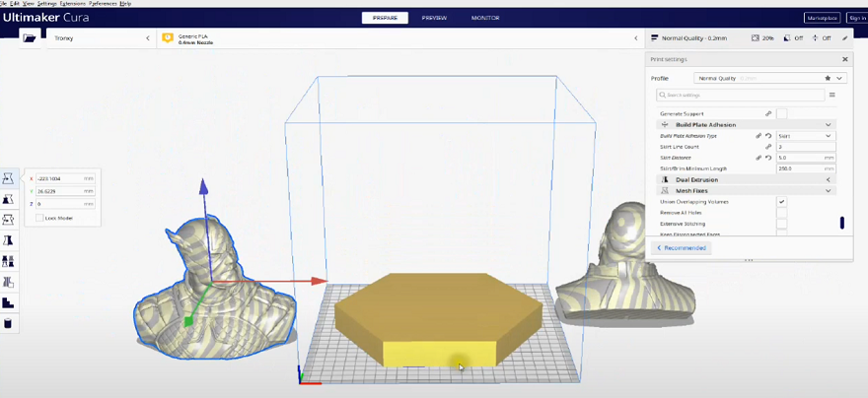Open Per Model Settings tool
The height and width of the screenshot is (398, 868).
[x=9, y=261]
